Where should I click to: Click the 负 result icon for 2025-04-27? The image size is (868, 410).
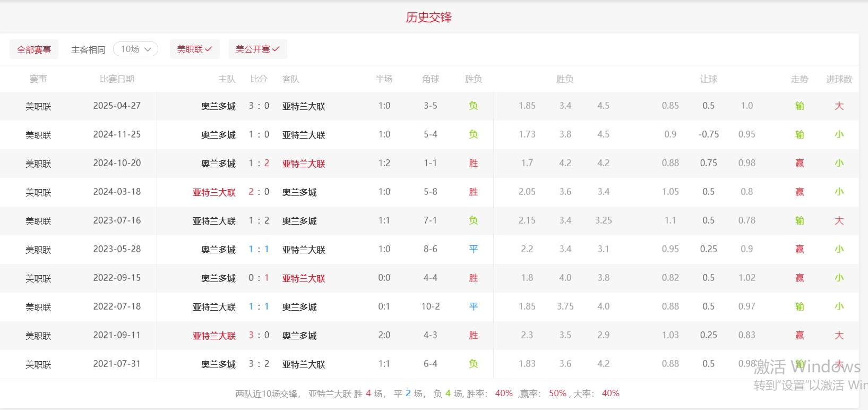(473, 106)
